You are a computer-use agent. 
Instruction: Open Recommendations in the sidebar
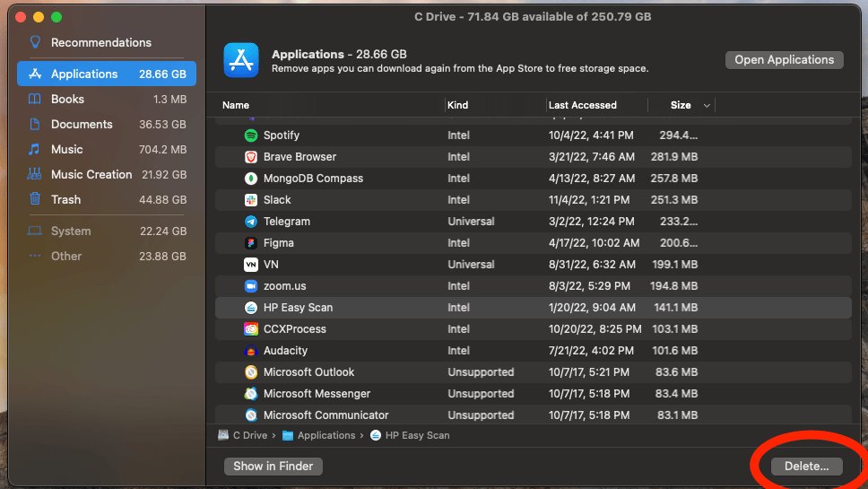100,42
